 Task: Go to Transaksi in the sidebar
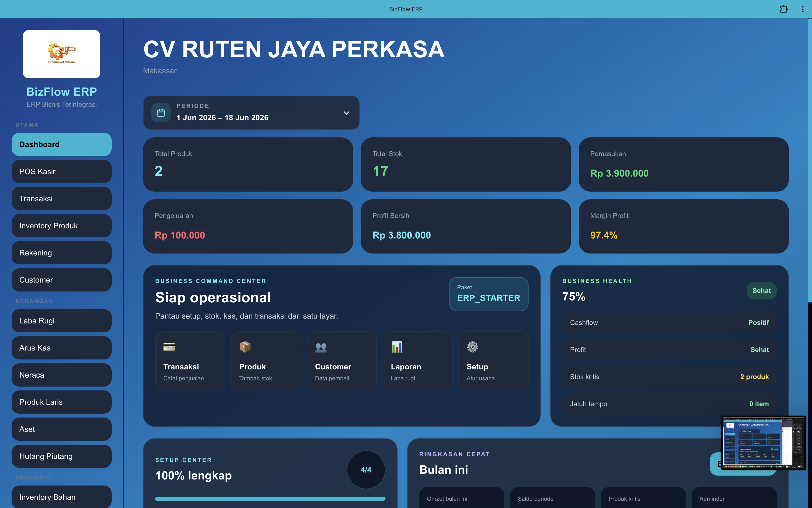point(61,199)
